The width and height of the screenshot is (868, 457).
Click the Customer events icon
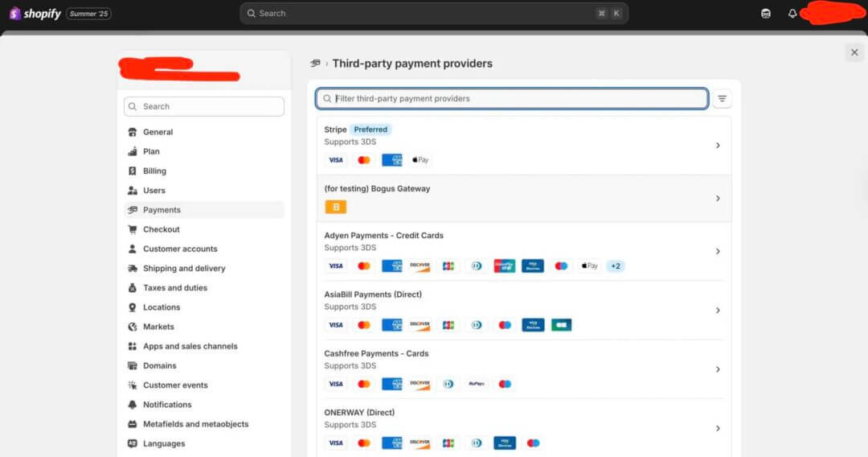pyautogui.click(x=133, y=385)
